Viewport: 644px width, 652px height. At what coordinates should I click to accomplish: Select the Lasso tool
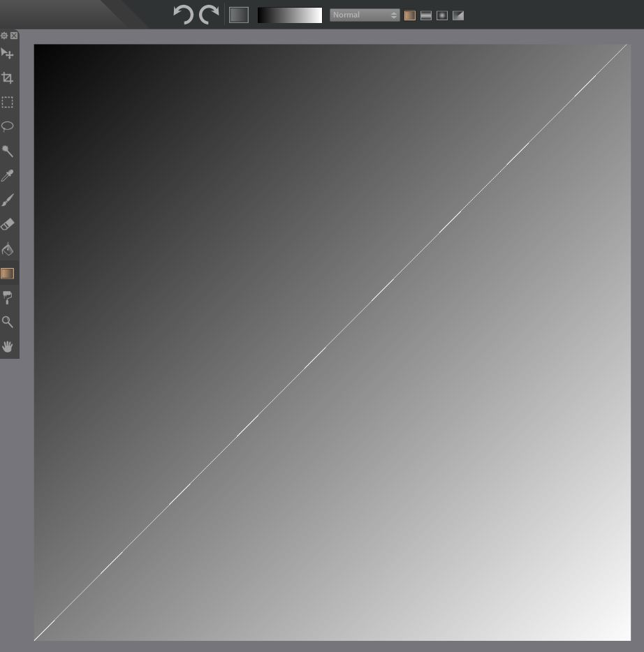(8, 126)
